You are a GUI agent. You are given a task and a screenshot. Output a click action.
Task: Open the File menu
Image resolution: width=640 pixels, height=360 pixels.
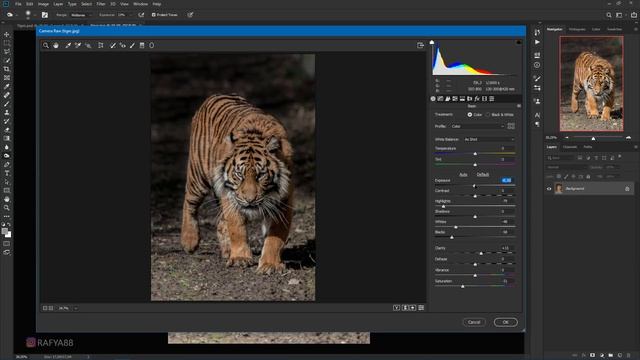18,4
